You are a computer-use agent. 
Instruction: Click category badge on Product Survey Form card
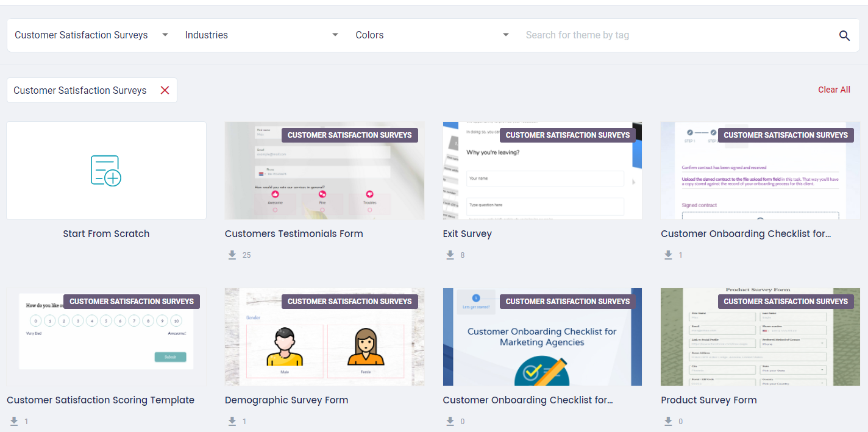click(x=786, y=302)
